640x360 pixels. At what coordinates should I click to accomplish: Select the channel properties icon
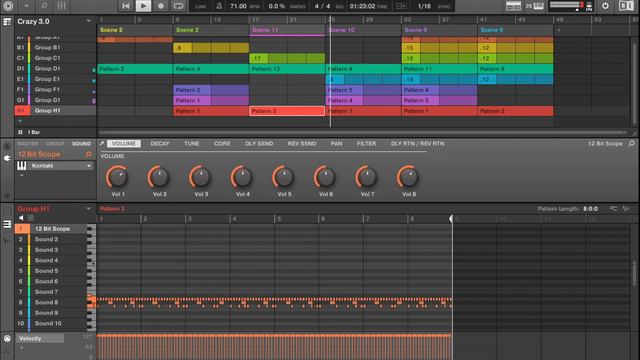coord(7,146)
